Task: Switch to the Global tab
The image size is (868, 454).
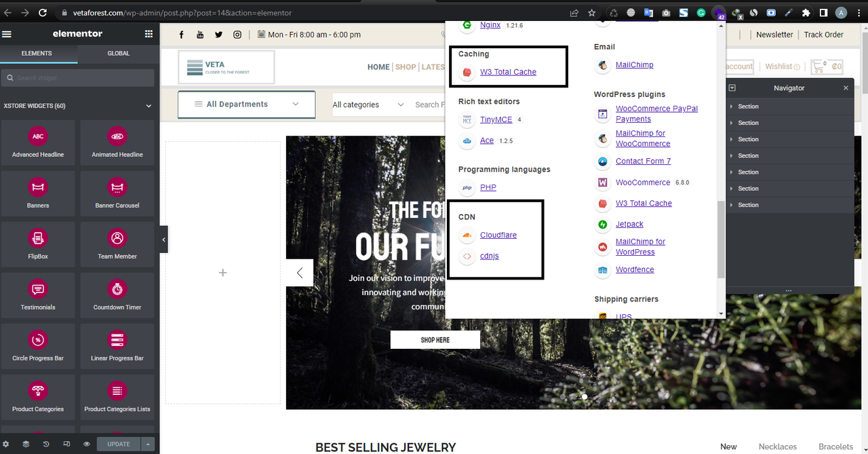Action: [119, 53]
